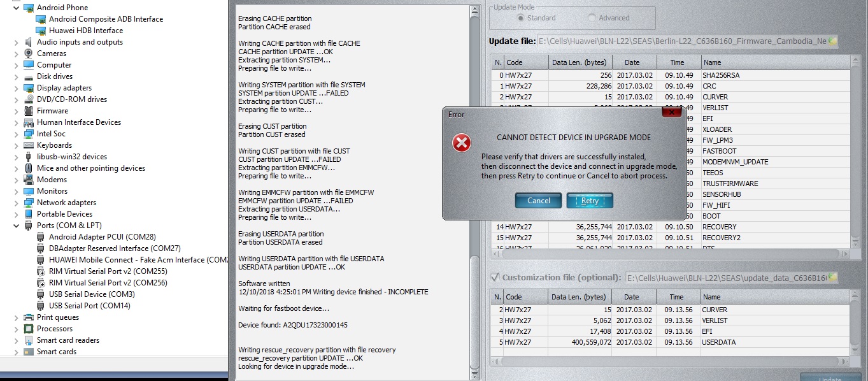Click the Intel Soc icon
The height and width of the screenshot is (381, 868).
[x=29, y=134]
